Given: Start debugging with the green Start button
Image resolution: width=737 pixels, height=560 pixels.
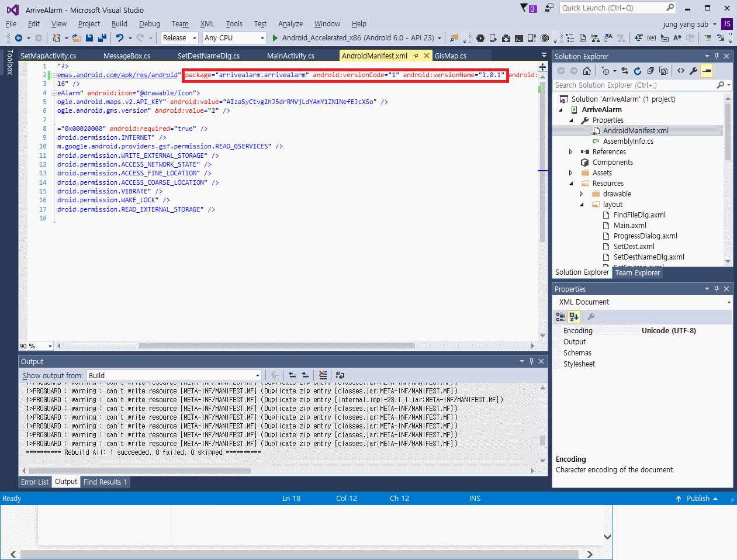Looking at the screenshot, I should click(x=275, y=37).
